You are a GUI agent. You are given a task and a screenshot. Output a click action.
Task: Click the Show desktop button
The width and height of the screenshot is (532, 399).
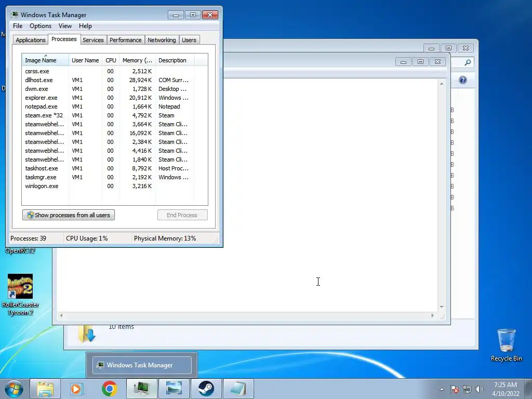[528, 389]
